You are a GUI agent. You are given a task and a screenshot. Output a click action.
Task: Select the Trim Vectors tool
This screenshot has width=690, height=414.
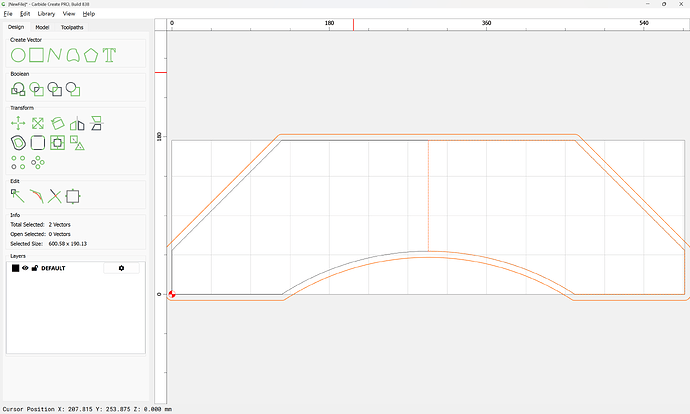tap(55, 196)
